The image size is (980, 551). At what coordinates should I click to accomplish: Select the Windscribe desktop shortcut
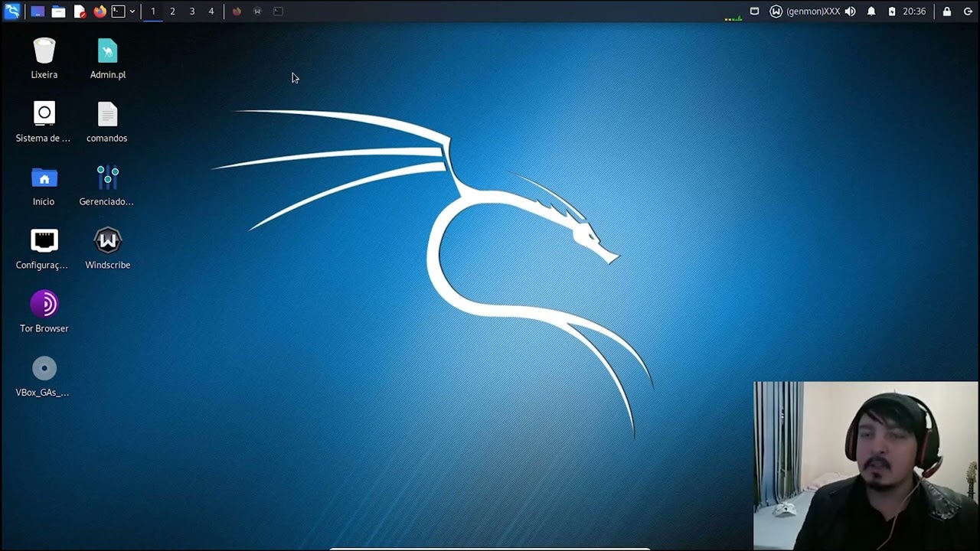tap(108, 249)
